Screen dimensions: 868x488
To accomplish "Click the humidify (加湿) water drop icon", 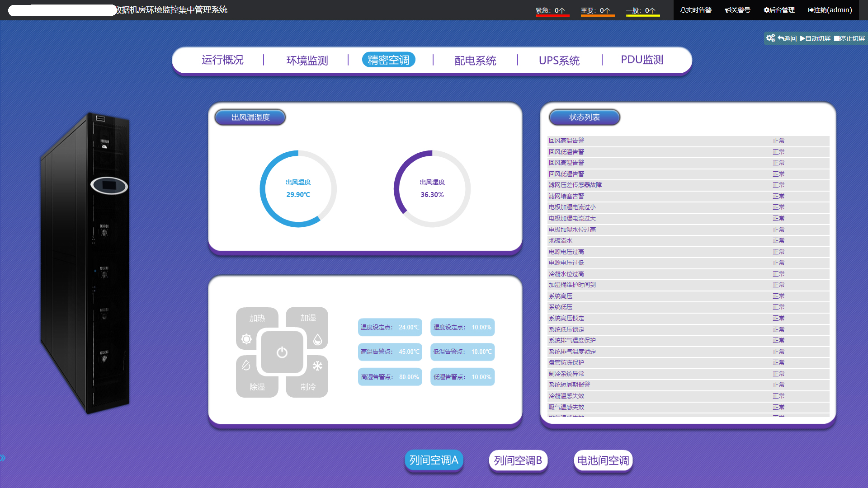I will pyautogui.click(x=317, y=339).
